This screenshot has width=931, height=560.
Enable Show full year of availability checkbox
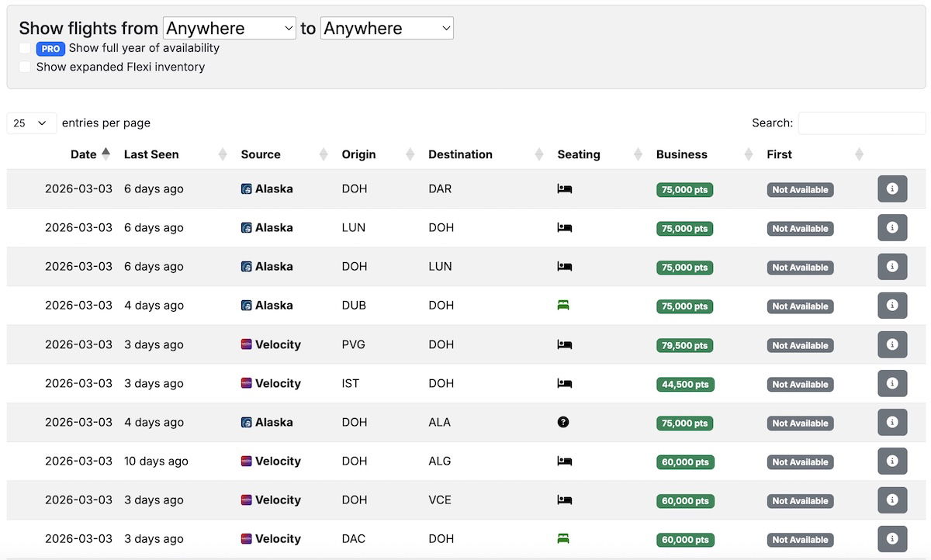(25, 48)
